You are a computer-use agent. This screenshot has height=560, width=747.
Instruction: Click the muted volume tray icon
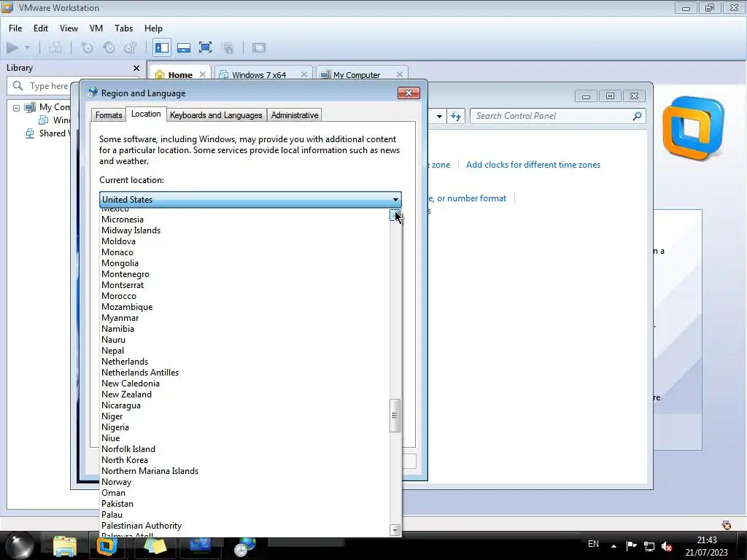[x=667, y=546]
